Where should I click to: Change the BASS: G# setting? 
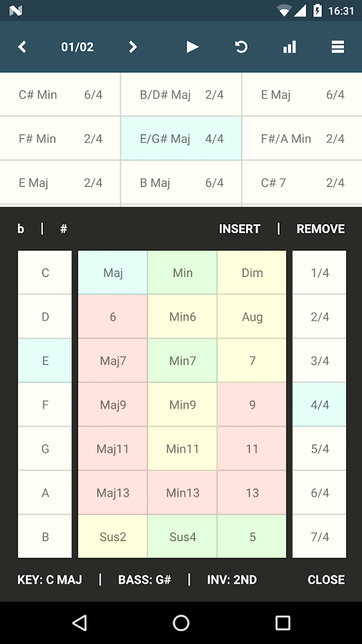click(145, 580)
